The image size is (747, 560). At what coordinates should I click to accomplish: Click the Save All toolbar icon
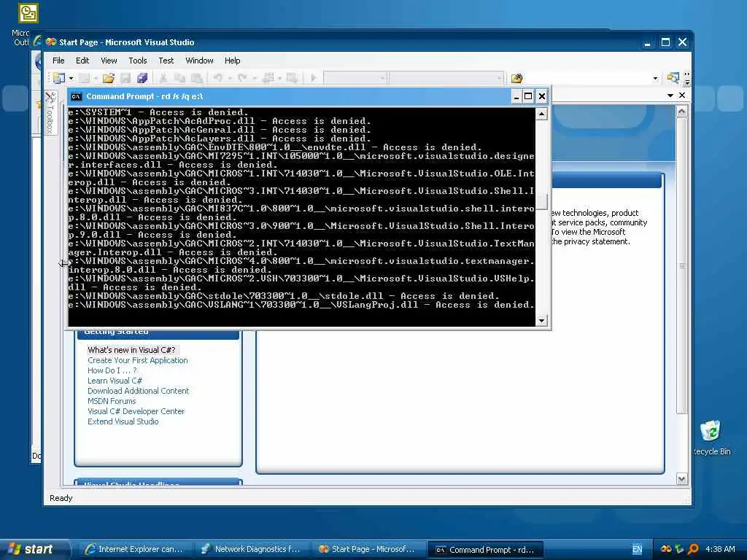coord(142,78)
